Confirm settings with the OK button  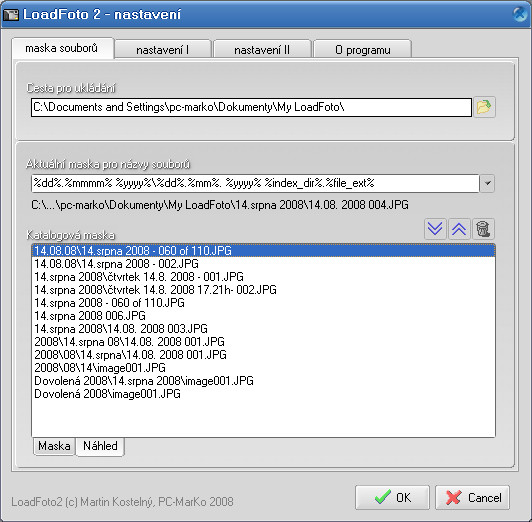[392, 498]
